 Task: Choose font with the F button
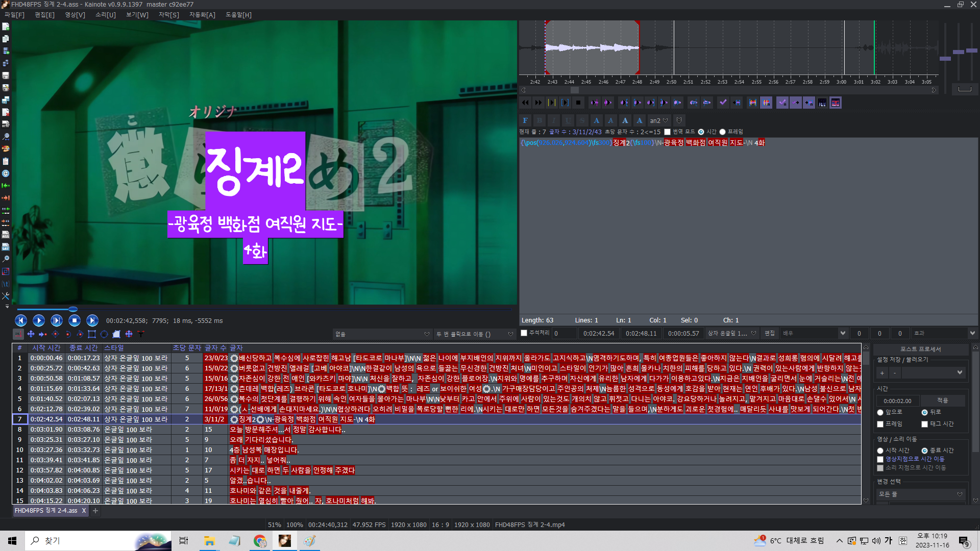tap(525, 120)
